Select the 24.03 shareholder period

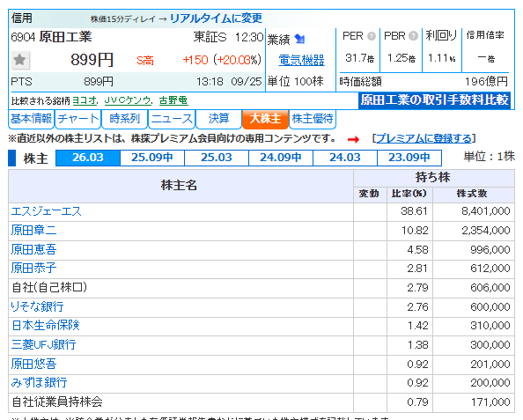(345, 158)
